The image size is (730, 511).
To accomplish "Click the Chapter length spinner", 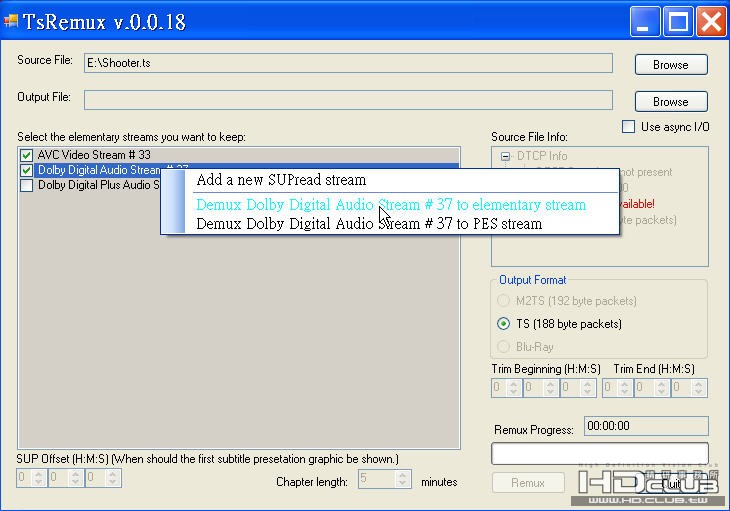I will tap(385, 479).
